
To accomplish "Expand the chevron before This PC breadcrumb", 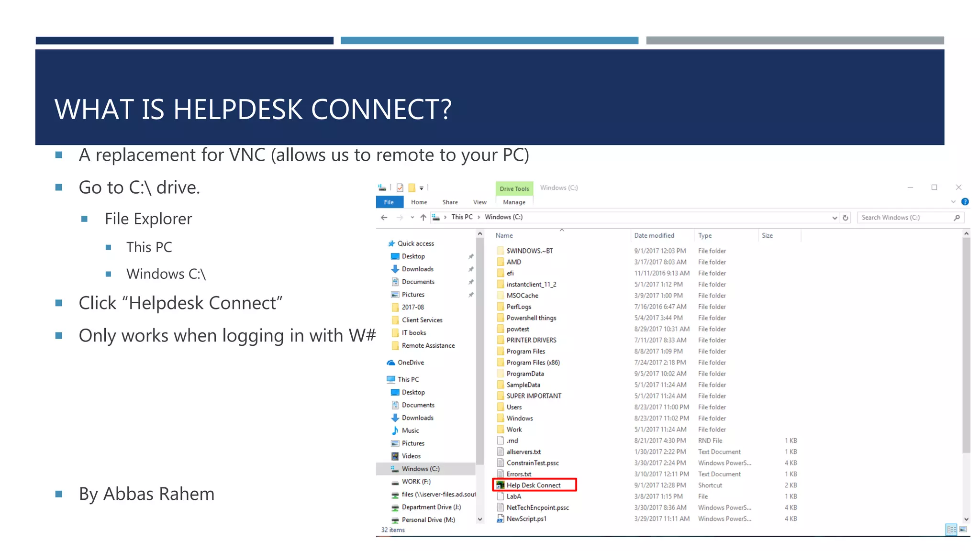I will (x=445, y=217).
